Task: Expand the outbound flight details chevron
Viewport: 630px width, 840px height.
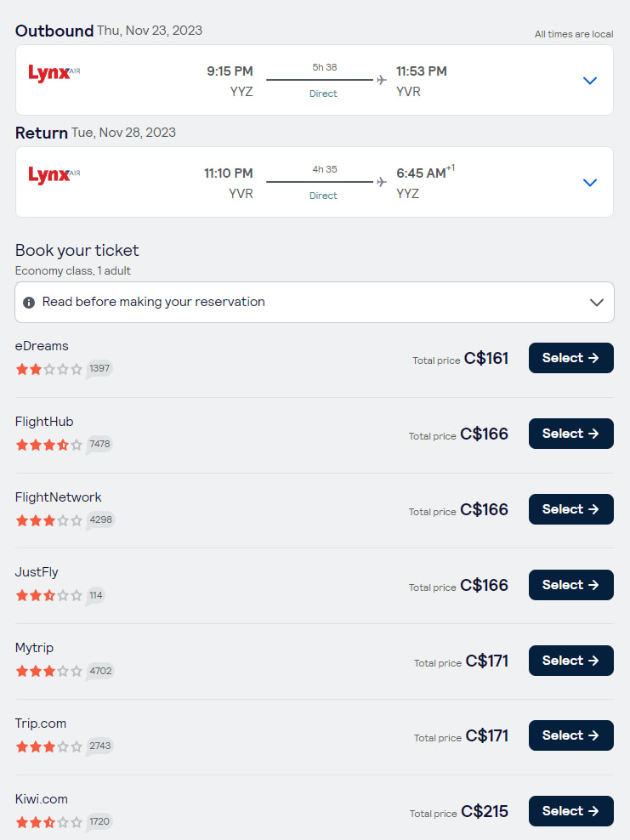Action: point(590,80)
